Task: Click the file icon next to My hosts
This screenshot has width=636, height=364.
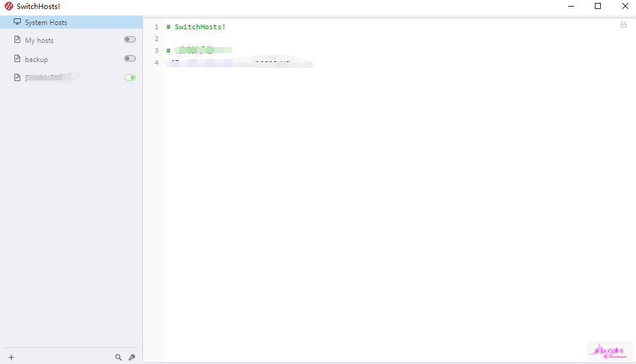Action: (17, 39)
